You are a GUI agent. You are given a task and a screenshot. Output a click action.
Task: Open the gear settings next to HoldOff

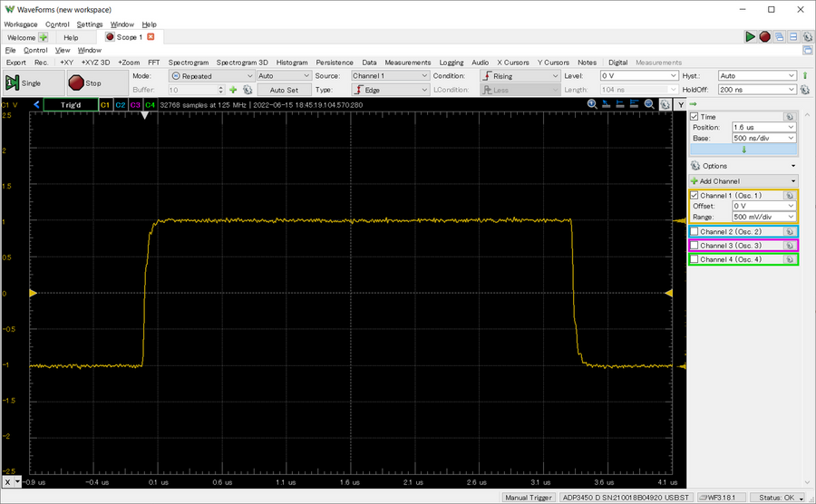coord(804,91)
